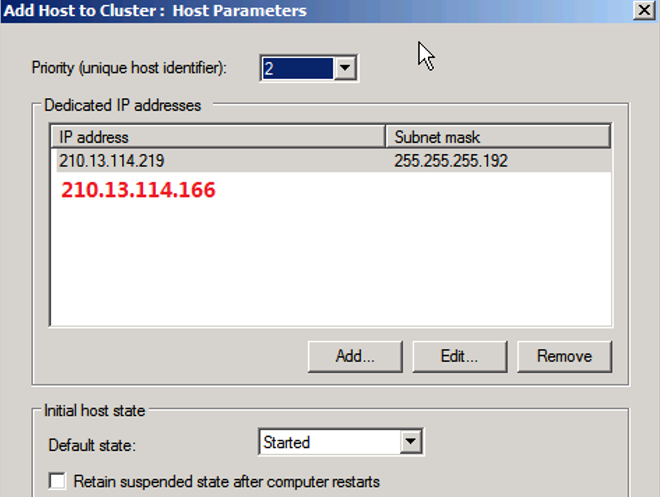
Task: Click the Remove button
Action: 564,355
